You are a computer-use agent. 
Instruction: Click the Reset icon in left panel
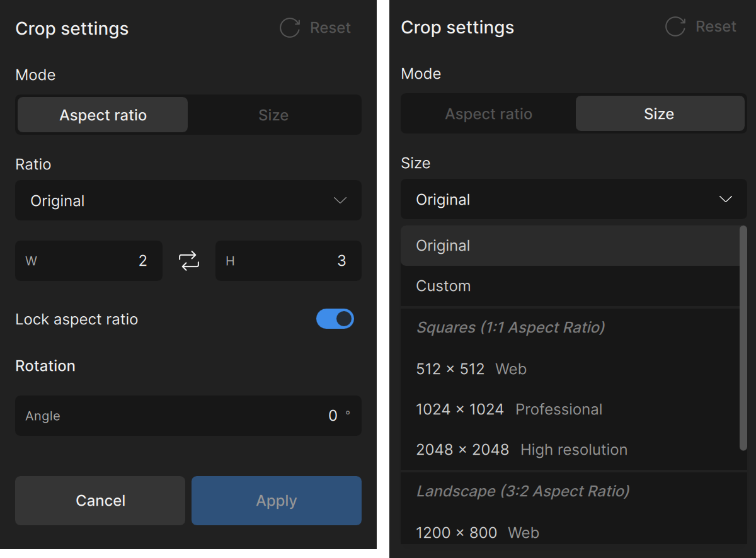click(x=290, y=28)
